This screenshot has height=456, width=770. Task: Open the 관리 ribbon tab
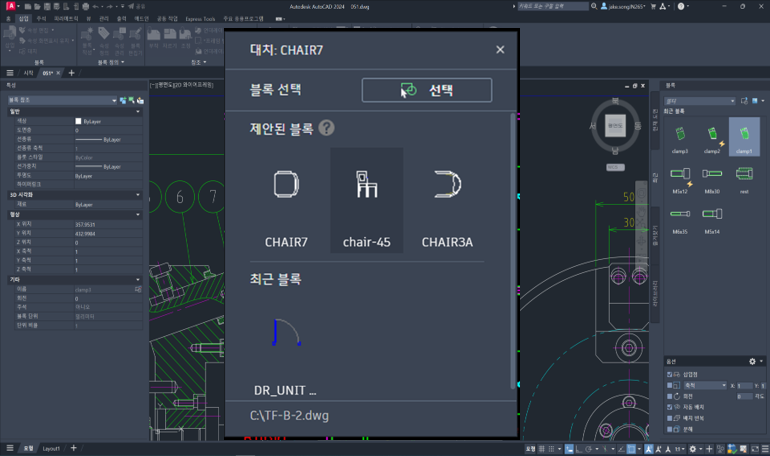104,19
